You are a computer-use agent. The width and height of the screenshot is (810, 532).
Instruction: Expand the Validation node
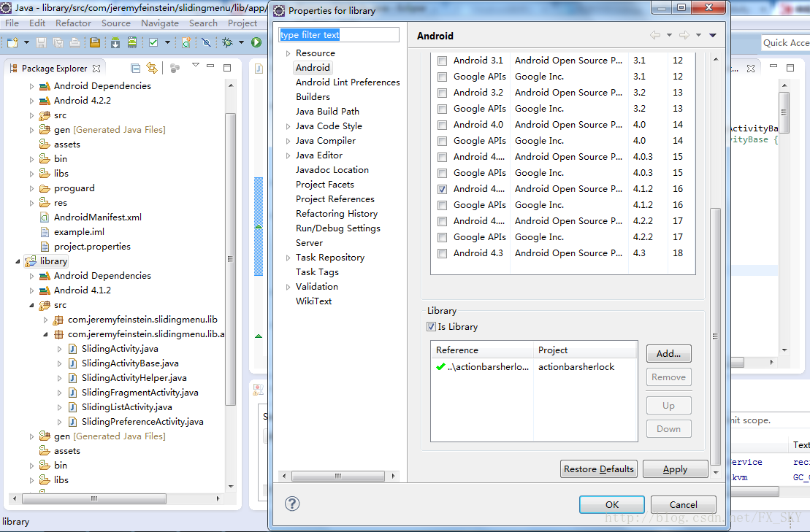(288, 287)
